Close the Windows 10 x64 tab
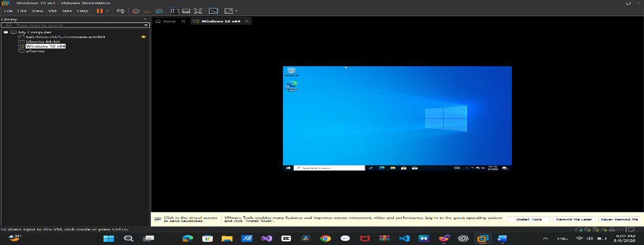 click(247, 21)
